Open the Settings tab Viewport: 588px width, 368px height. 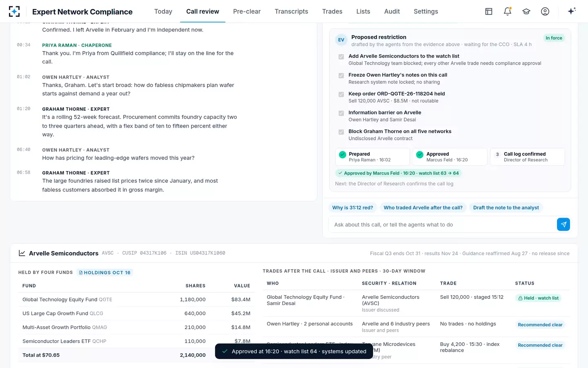tap(426, 11)
